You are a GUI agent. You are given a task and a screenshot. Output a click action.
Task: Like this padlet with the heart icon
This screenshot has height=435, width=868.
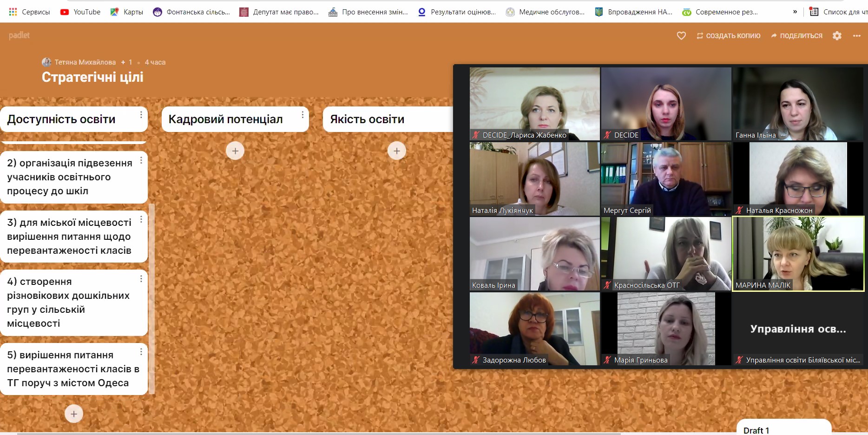681,36
